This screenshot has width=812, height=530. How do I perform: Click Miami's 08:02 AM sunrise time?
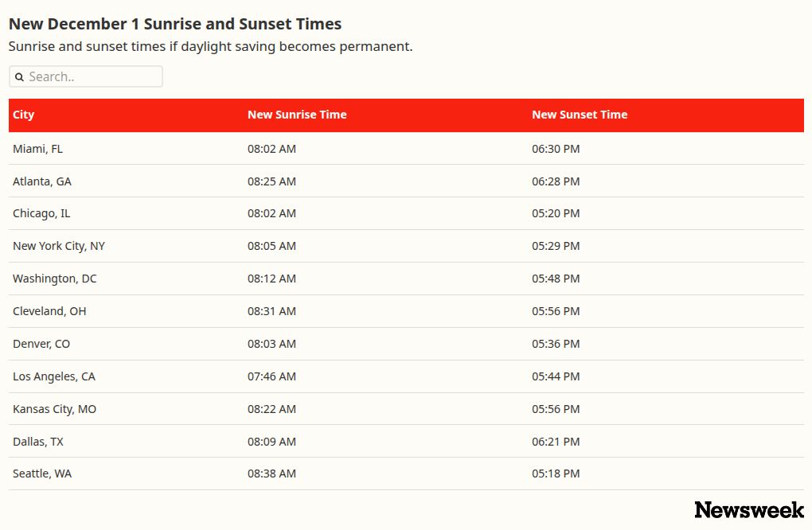[272, 149]
